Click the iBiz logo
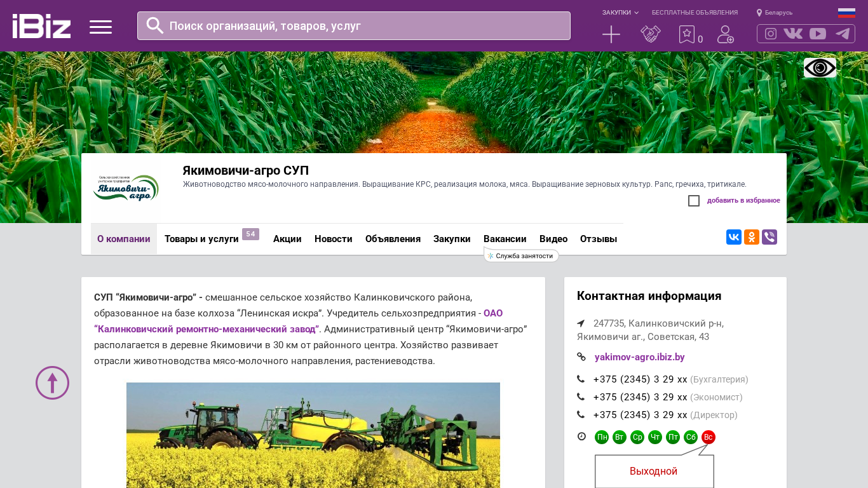The image size is (868, 488). (x=41, y=26)
